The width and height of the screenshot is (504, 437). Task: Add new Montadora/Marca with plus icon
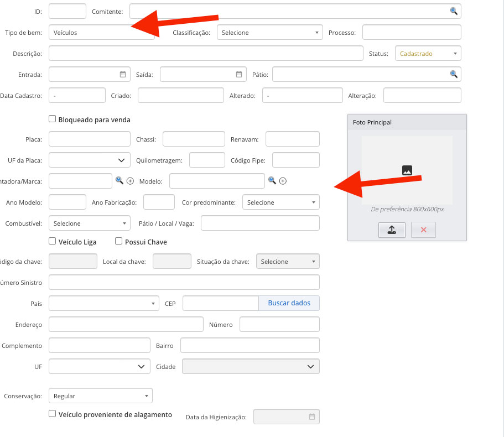(x=131, y=181)
